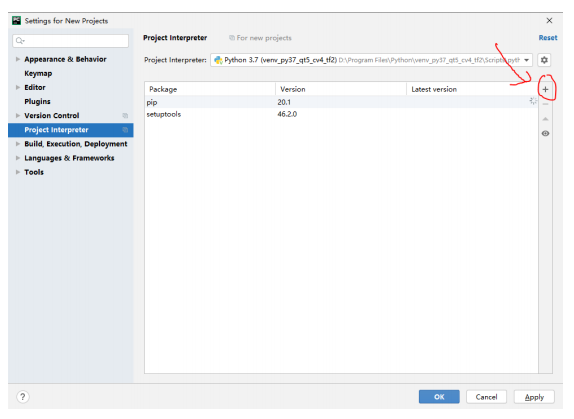
Task: Expand the Appearance & Behavior node
Action: pyautogui.click(x=18, y=59)
